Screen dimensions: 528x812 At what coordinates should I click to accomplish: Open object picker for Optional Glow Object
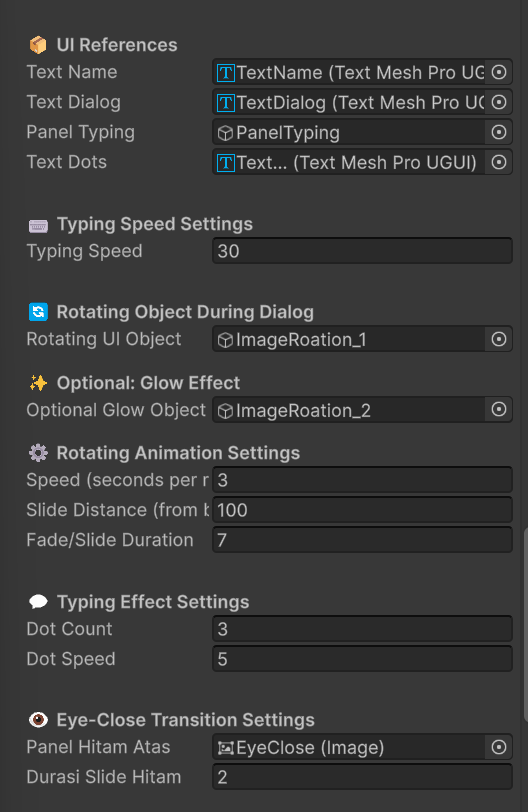pos(498,410)
